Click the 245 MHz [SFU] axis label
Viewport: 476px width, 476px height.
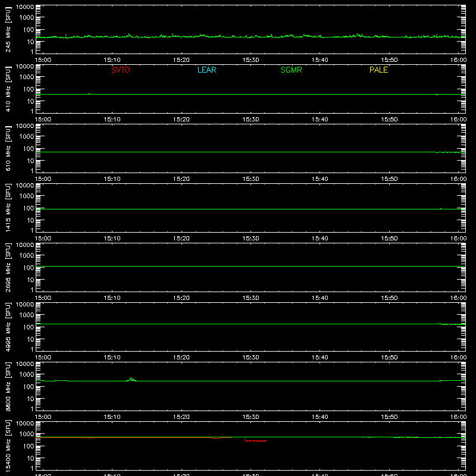tap(8, 29)
